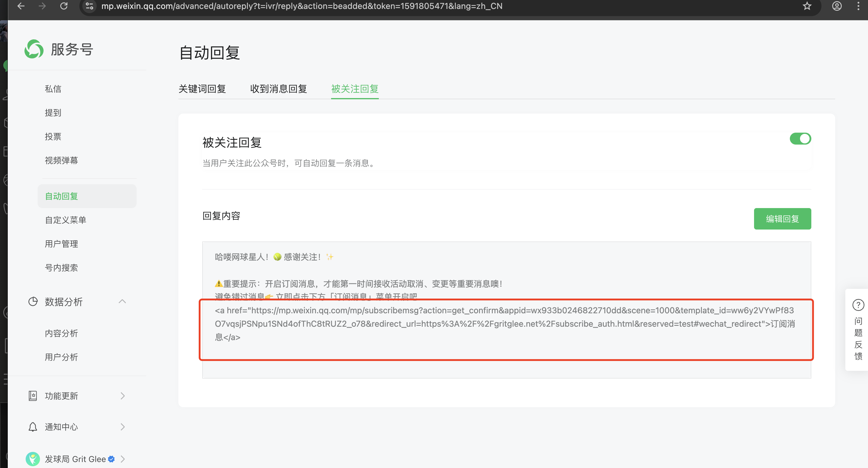Click the browser address bar URL
This screenshot has width=868, height=468.
(302, 6)
